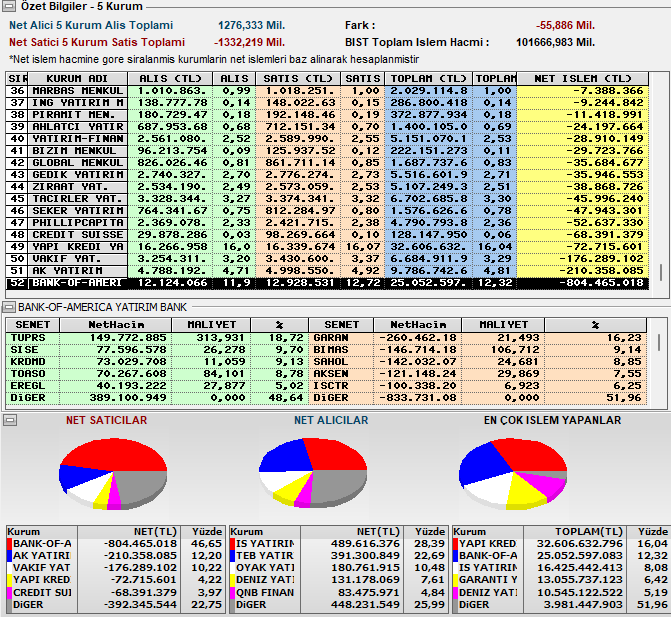Select the ZIRAAT YAT. row
Viewport: 671px width, 617px height.
tap(327, 187)
